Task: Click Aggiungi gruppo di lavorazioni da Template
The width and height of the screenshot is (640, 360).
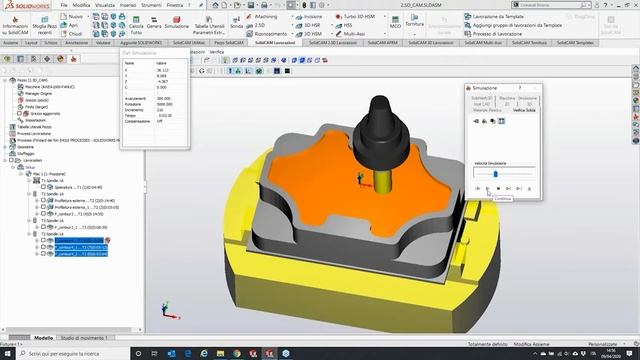Action: [513, 25]
